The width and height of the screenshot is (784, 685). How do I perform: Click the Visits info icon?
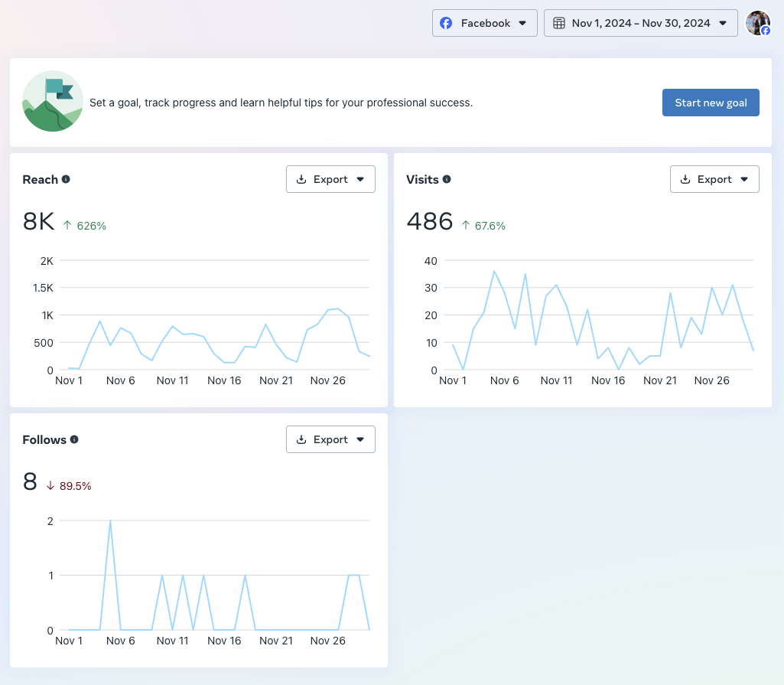pyautogui.click(x=447, y=179)
